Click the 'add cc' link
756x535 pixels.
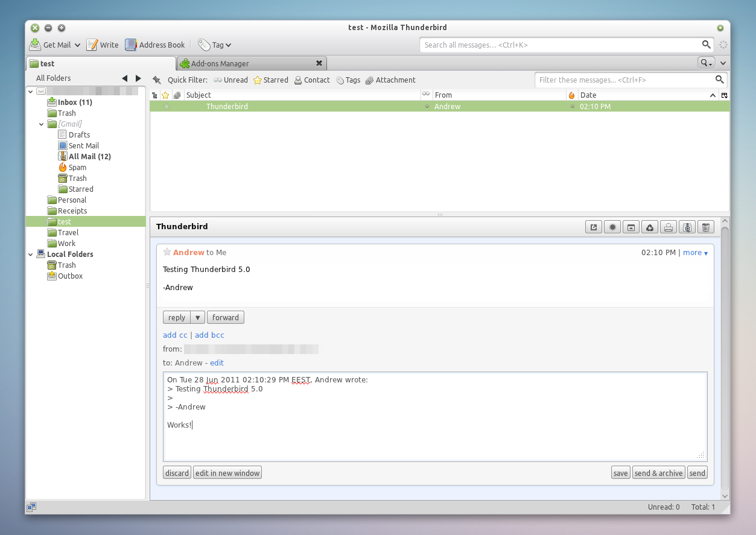pyautogui.click(x=175, y=335)
